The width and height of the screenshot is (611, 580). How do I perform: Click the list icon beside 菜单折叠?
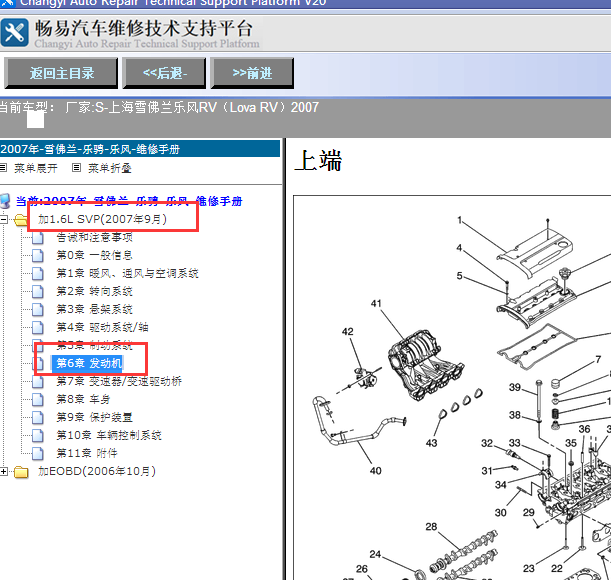76,168
